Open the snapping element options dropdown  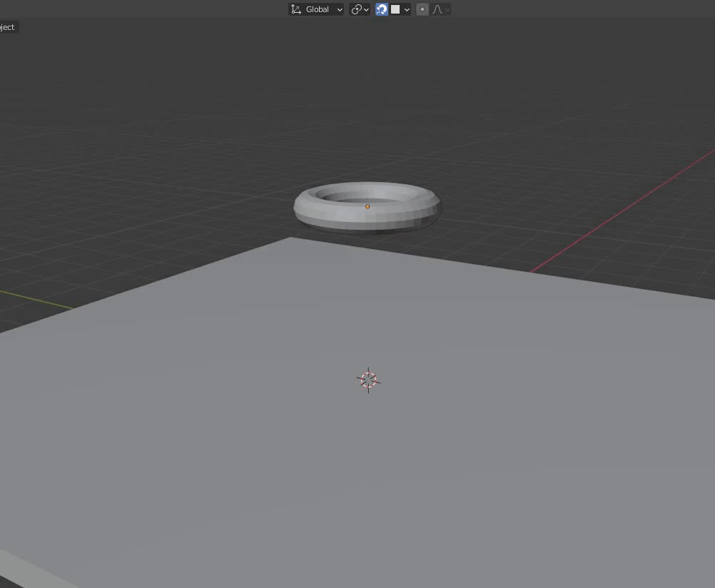(400, 9)
